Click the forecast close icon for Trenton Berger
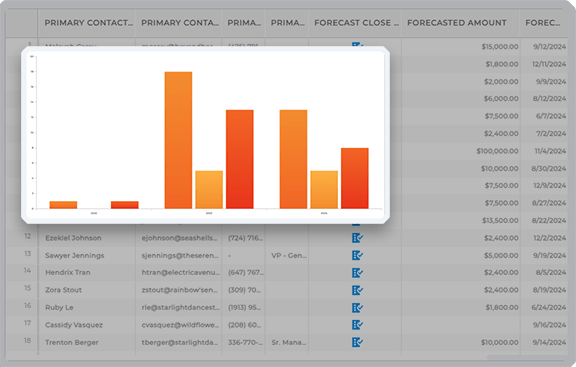The height and width of the screenshot is (367, 576). 357,342
